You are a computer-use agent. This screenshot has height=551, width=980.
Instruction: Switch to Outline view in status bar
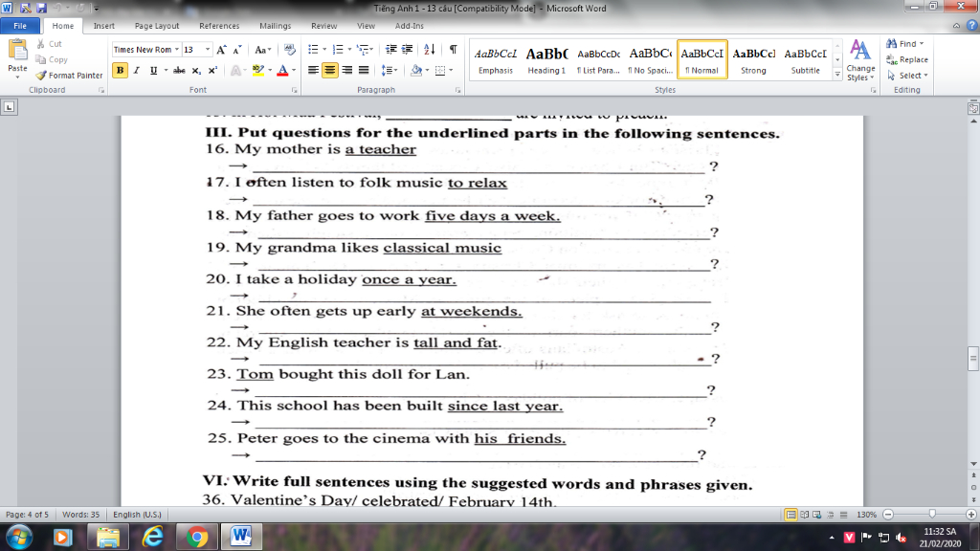pos(831,515)
